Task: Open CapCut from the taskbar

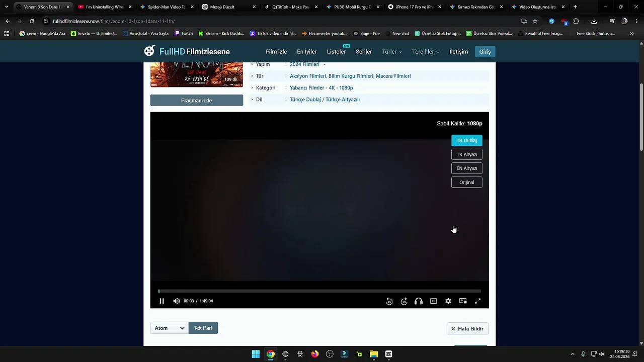Action: pos(388,354)
